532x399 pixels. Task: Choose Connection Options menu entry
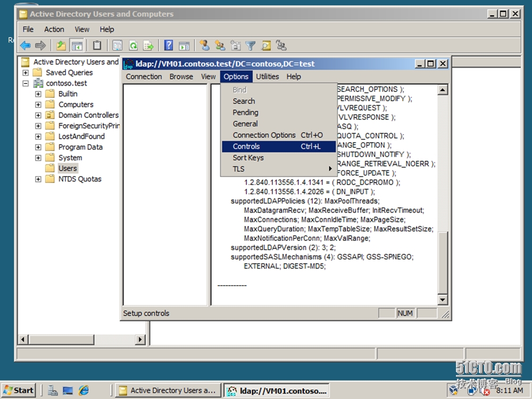point(279,135)
